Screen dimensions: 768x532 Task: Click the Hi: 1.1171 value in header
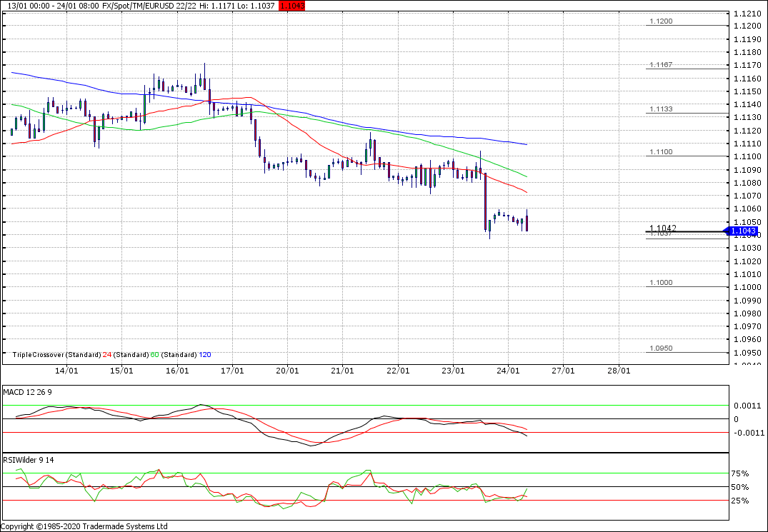[x=217, y=6]
